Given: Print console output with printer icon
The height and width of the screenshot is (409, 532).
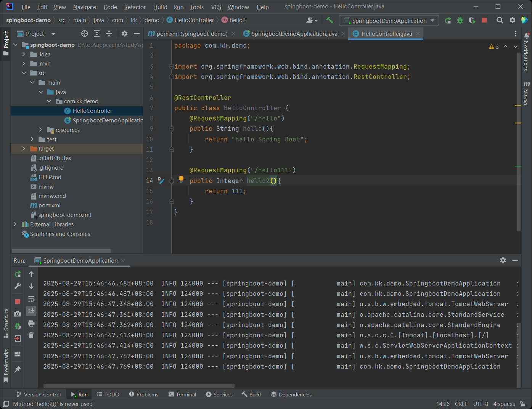Looking at the screenshot, I should pos(31,323).
